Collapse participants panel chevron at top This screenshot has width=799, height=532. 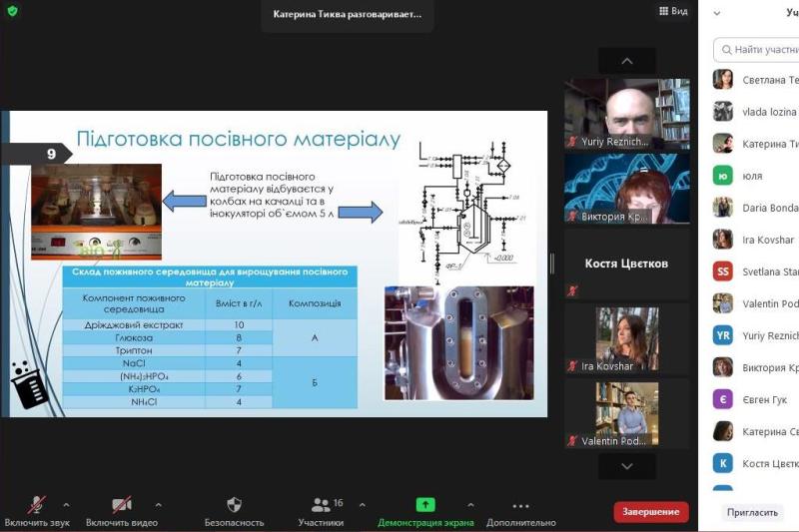717,13
